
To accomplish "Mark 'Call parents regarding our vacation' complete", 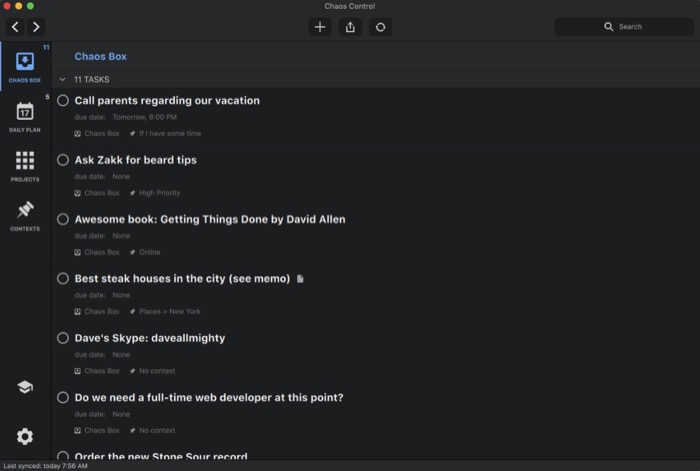I will pos(63,100).
